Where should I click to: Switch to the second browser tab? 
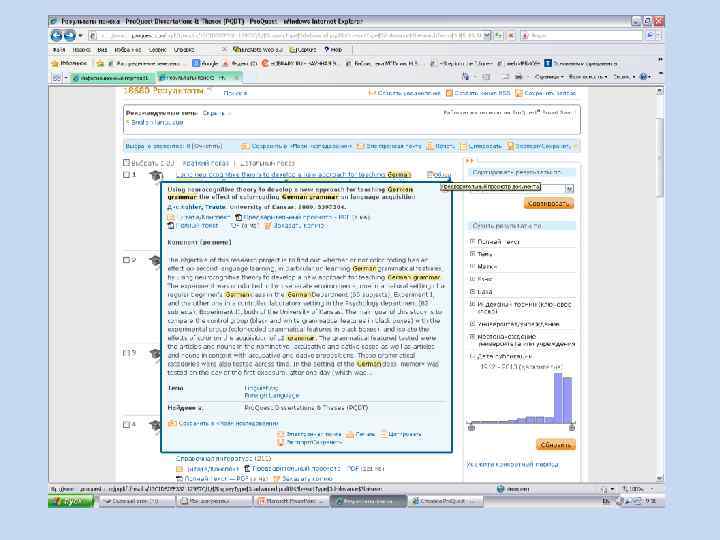[x=199, y=78]
